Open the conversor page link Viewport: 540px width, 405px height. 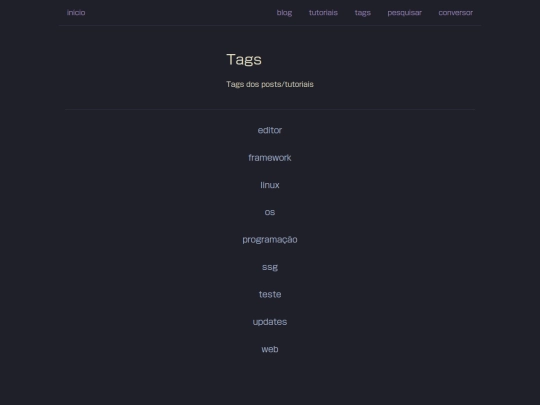pos(455,13)
